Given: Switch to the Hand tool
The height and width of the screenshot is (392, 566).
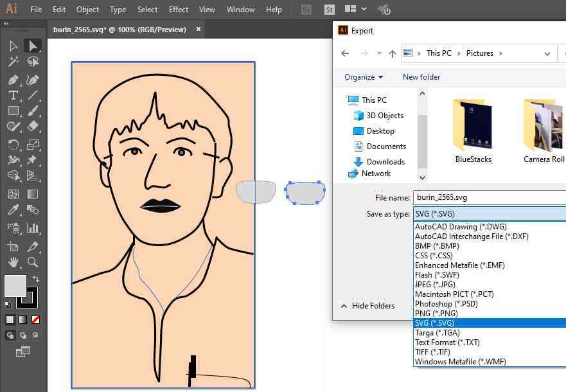Looking at the screenshot, I should click(13, 262).
